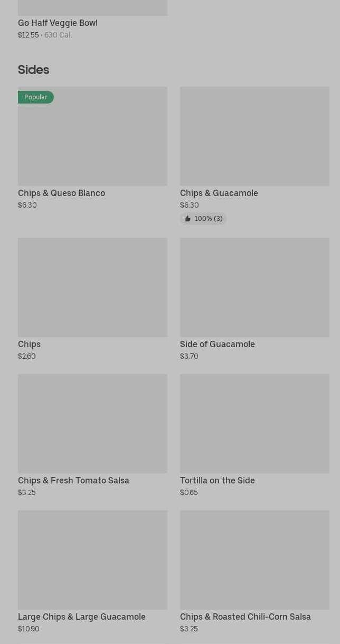Click the Popular badge on Chips & Queso Blanco
This screenshot has width=340, height=644.
pos(36,97)
